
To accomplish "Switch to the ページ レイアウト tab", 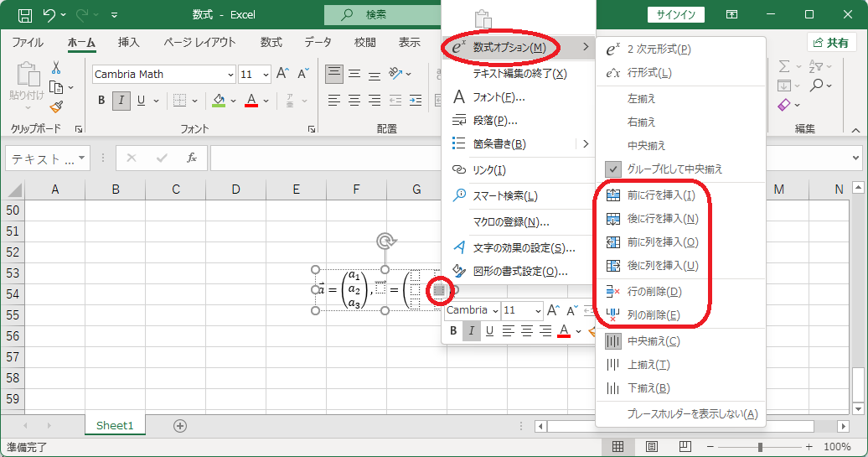I will pos(199,42).
